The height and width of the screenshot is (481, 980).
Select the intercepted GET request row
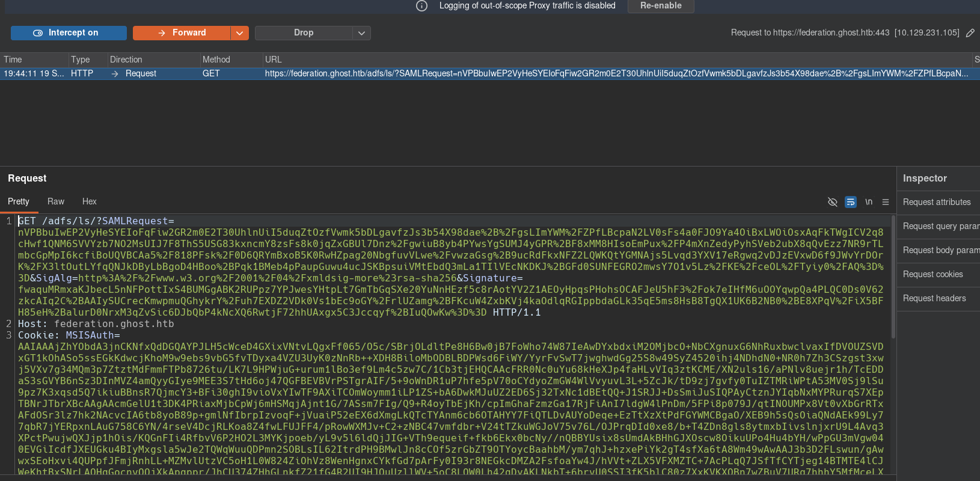490,73
